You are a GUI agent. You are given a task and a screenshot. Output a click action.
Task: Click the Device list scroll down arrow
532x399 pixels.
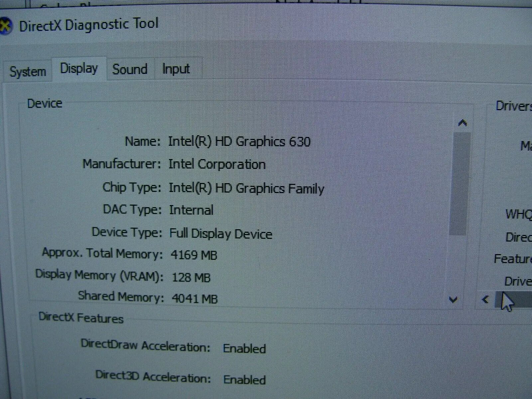[x=453, y=300]
